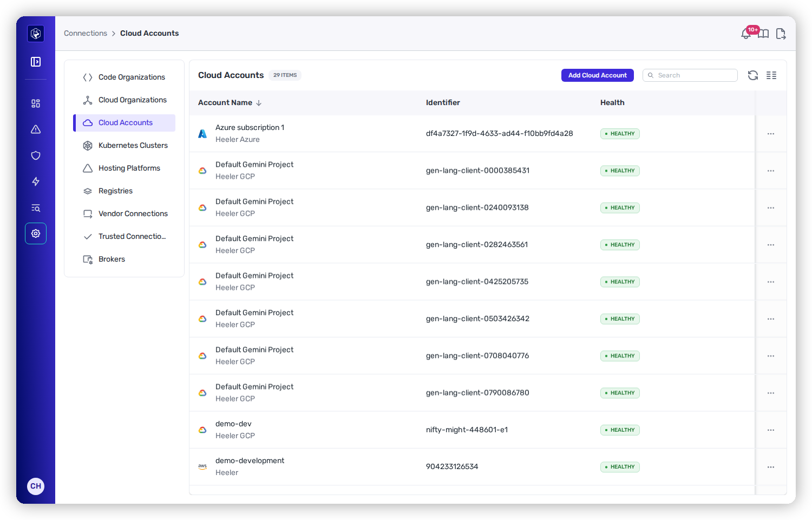Click the nifty-might-448601-e1 identifier
The image size is (812, 520).
pyautogui.click(x=467, y=430)
